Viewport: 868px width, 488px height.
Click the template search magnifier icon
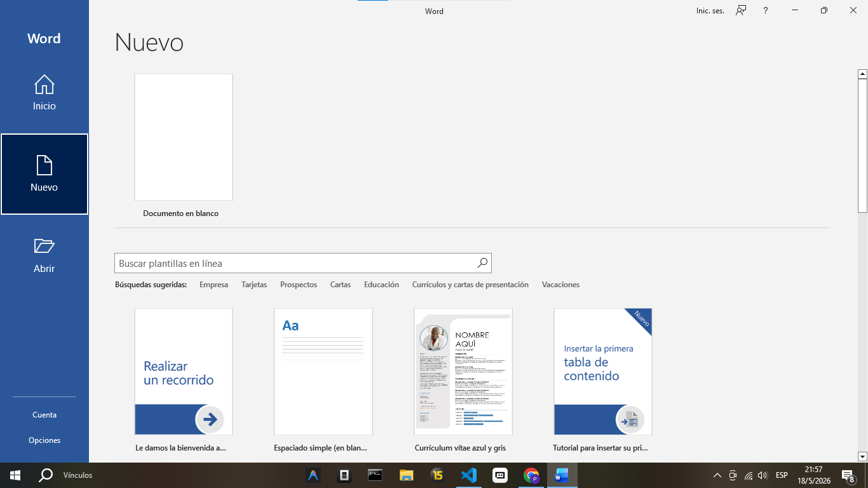tap(482, 263)
